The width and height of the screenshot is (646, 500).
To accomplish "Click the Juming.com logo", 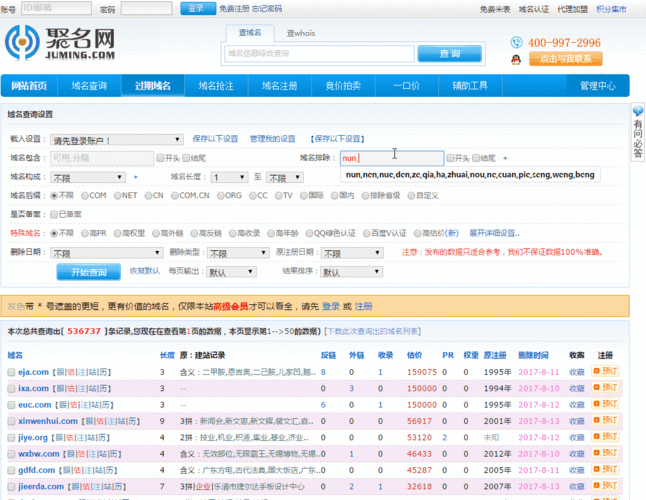I will (x=60, y=43).
